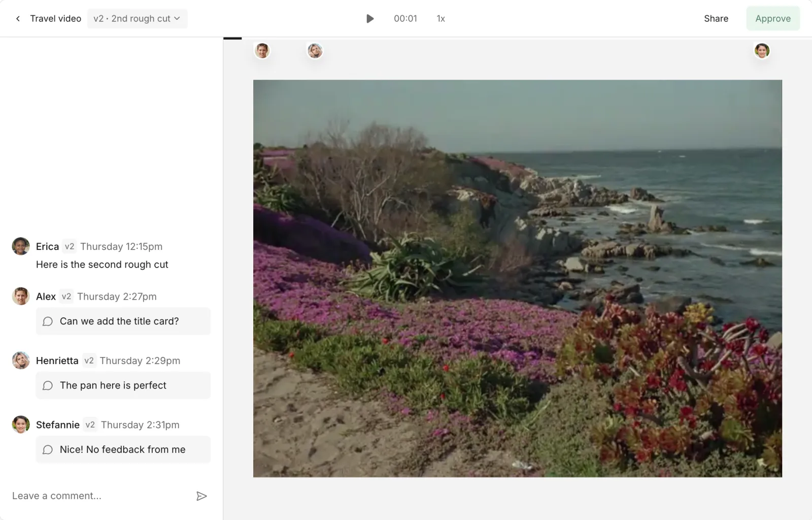Jump to Stefannie's timeline comment marker avatar

762,51
